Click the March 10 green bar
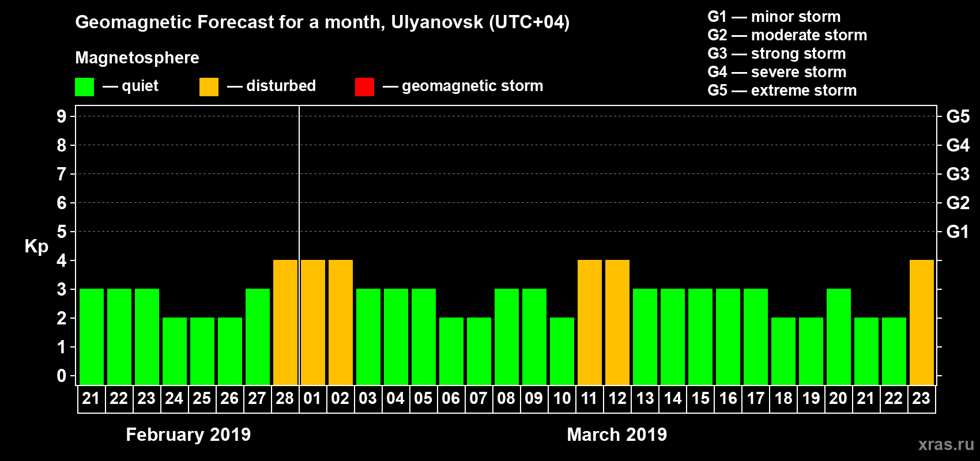Image resolution: width=980 pixels, height=461 pixels. pyautogui.click(x=562, y=351)
